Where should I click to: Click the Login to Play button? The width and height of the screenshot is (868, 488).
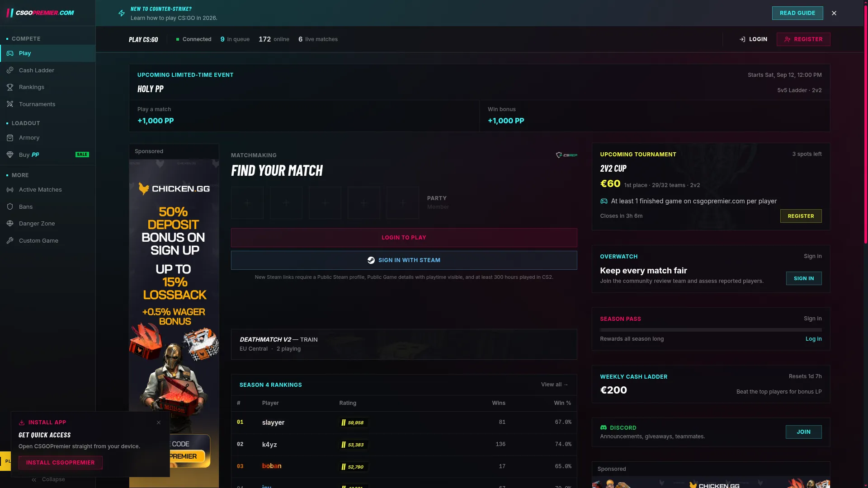(x=404, y=238)
